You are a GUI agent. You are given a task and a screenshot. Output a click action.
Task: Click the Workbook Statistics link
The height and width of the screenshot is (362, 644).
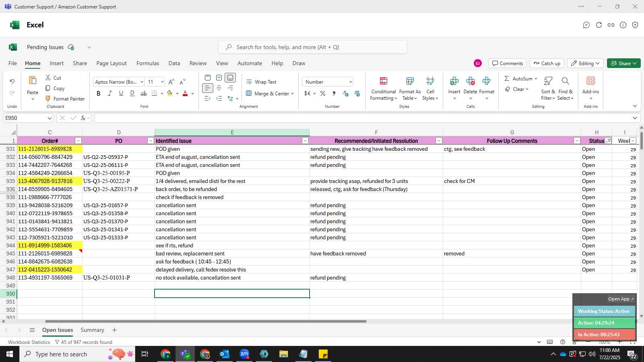pyautogui.click(x=29, y=342)
